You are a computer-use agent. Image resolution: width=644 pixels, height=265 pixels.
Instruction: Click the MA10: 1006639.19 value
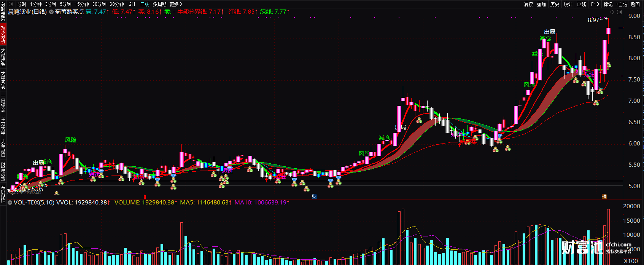262,203
